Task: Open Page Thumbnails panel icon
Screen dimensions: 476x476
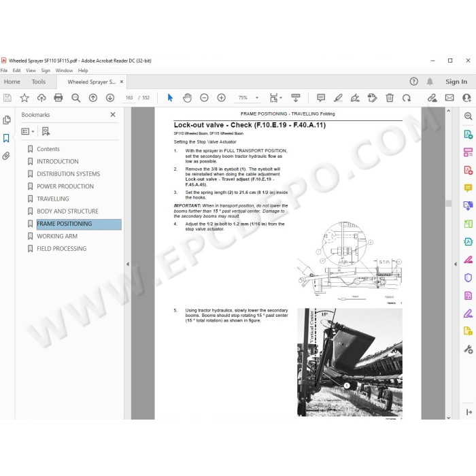Action: coord(6,120)
